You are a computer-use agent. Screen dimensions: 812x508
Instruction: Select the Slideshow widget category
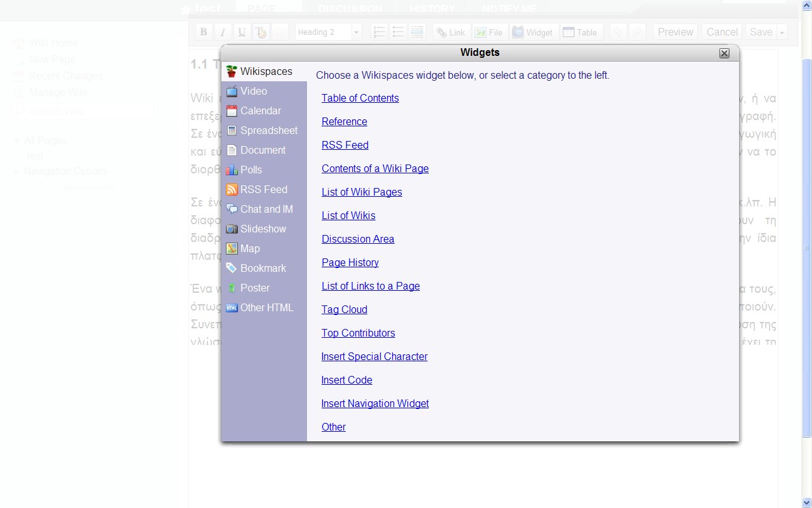(263, 229)
